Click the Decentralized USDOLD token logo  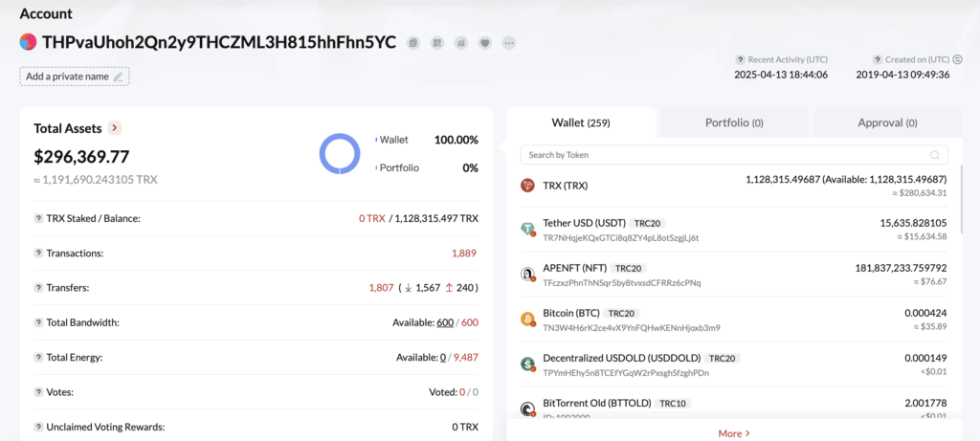point(527,364)
